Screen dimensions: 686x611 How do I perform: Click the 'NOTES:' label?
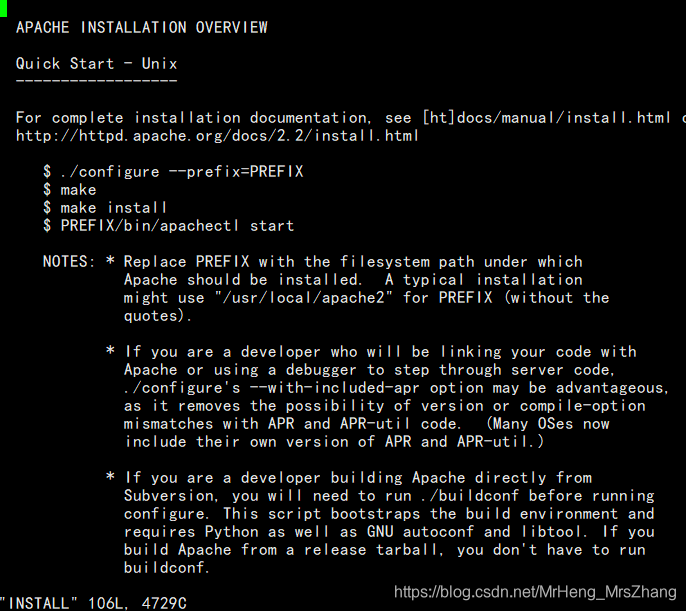click(69, 262)
